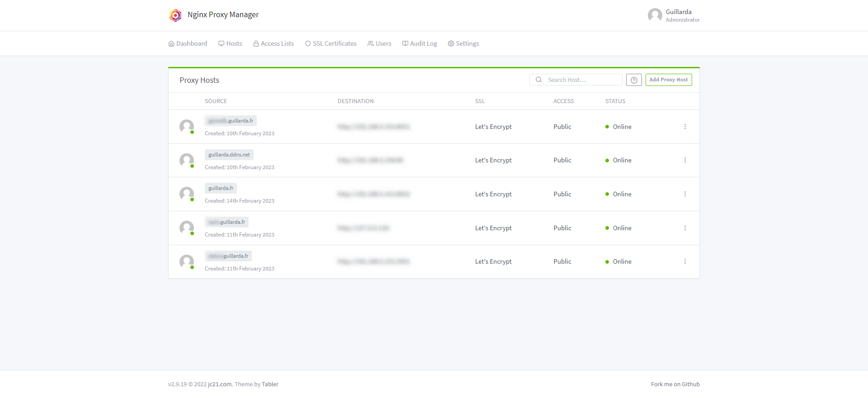Click 'Created: 14th February 2023' text

[240, 201]
